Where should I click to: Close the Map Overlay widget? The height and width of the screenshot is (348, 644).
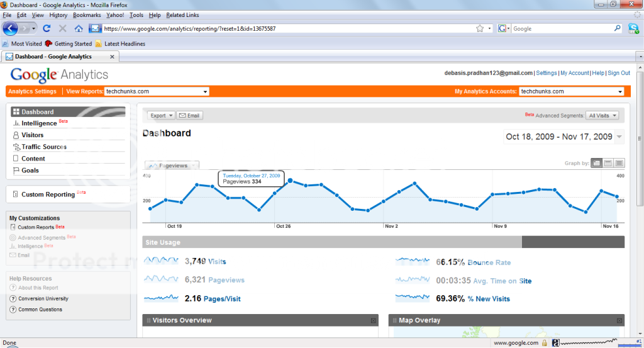click(x=619, y=320)
